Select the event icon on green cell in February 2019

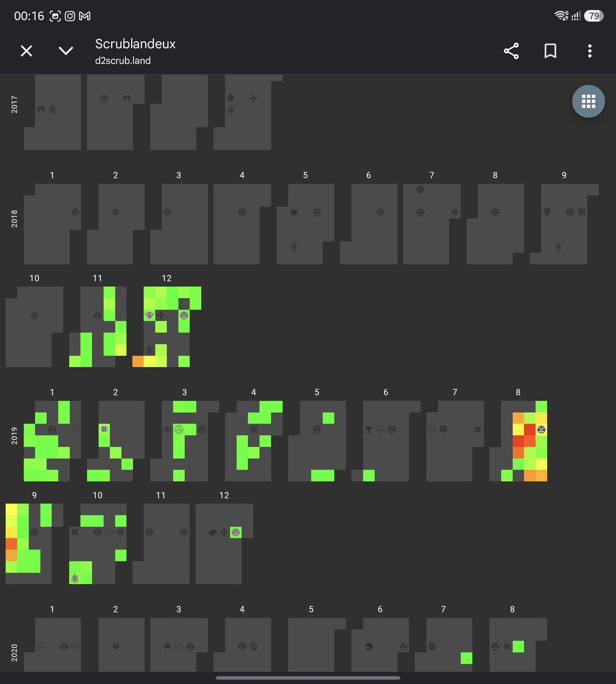(104, 429)
